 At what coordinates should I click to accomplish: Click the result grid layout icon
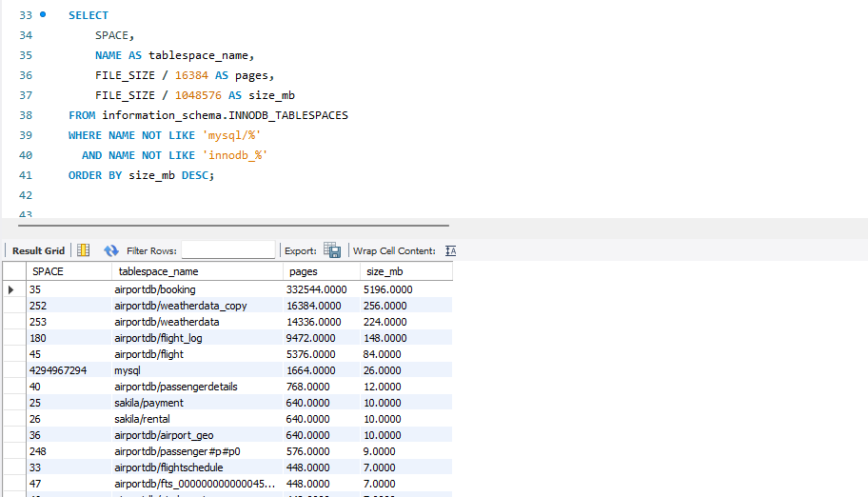[x=83, y=250]
